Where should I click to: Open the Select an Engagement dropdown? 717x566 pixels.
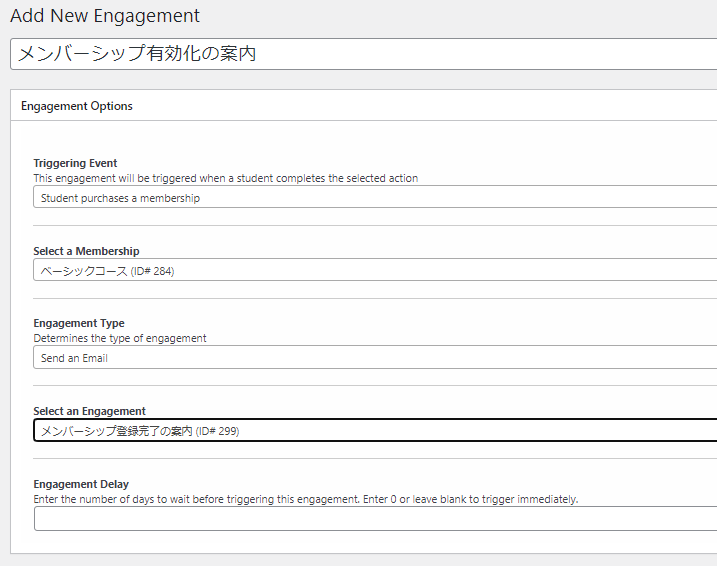coord(375,430)
